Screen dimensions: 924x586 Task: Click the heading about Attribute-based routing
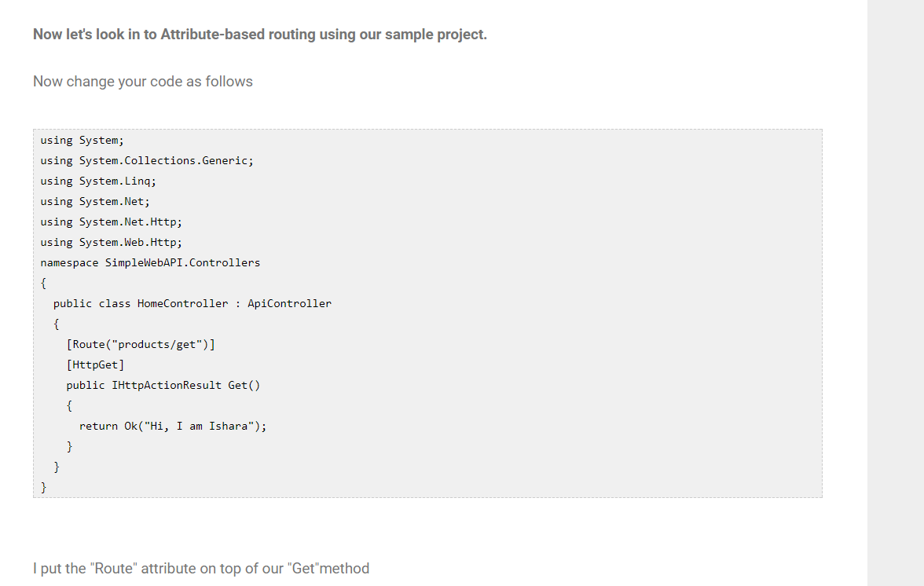[259, 35]
